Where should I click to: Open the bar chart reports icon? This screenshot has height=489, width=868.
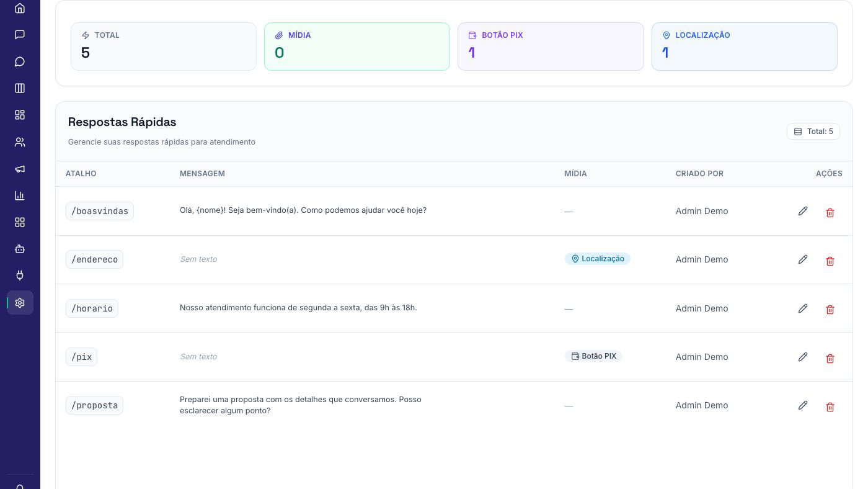20,195
